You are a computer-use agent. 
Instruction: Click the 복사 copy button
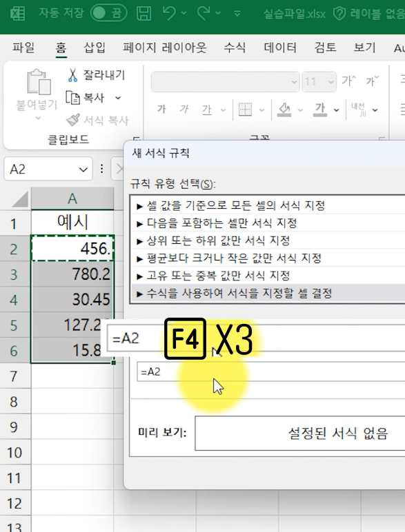point(85,98)
